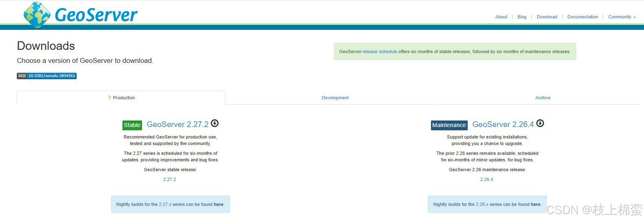Click the GeoServer 2.27.2 heading link

coord(178,125)
